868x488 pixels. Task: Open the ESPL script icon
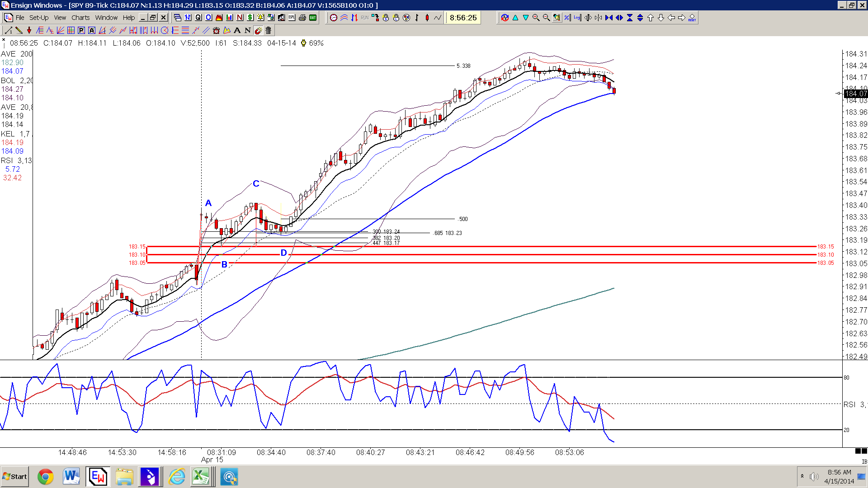pyautogui.click(x=292, y=18)
